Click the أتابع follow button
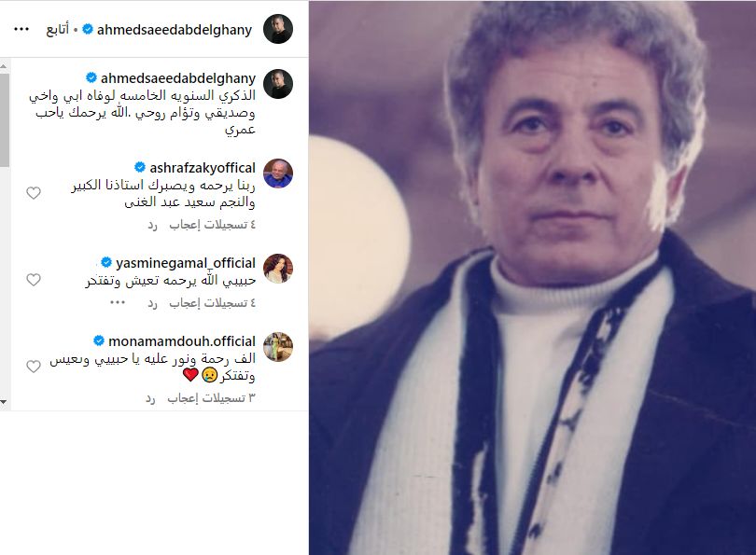Screen dimensions: 756x555 (x=57, y=30)
